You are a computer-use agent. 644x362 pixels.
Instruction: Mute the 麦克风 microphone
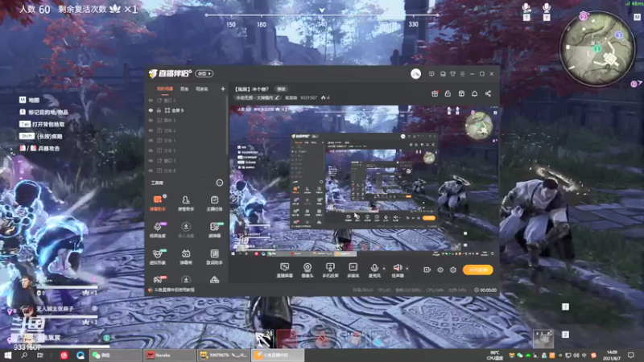pos(374,270)
